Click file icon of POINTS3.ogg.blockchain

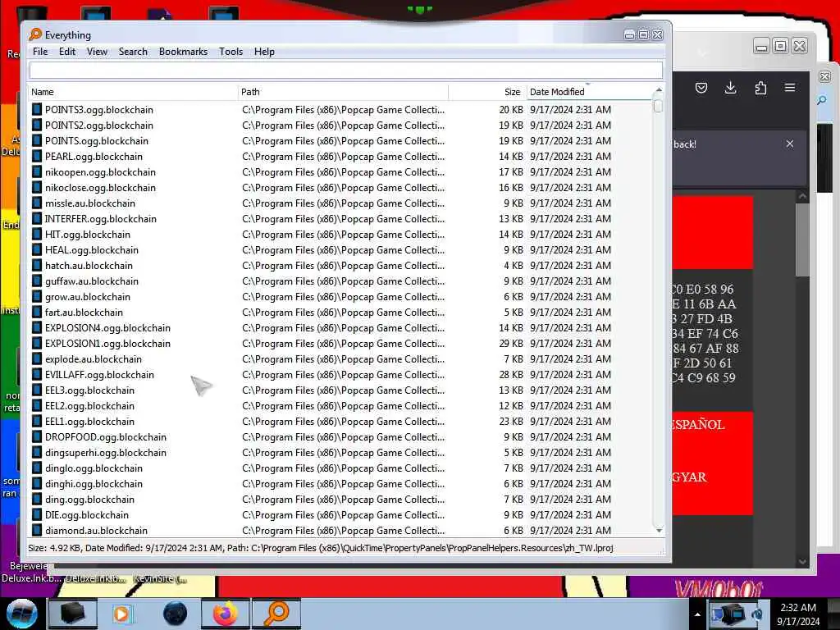(x=36, y=110)
